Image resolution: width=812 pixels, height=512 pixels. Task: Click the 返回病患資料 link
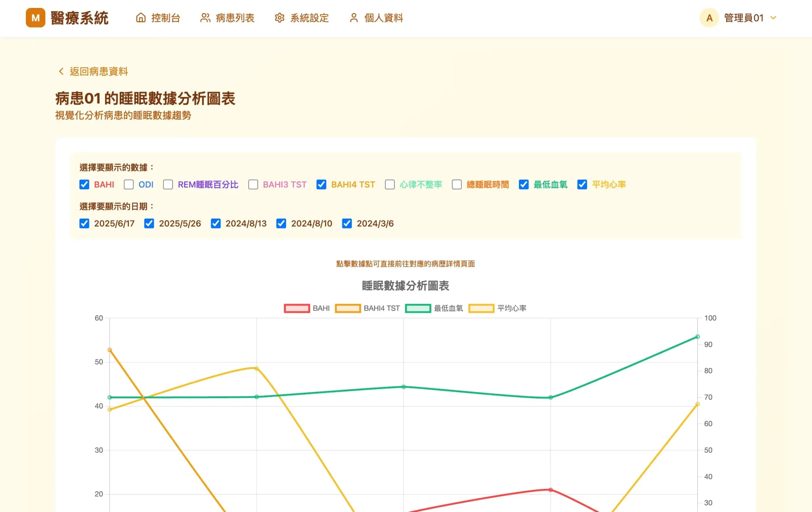click(98, 71)
